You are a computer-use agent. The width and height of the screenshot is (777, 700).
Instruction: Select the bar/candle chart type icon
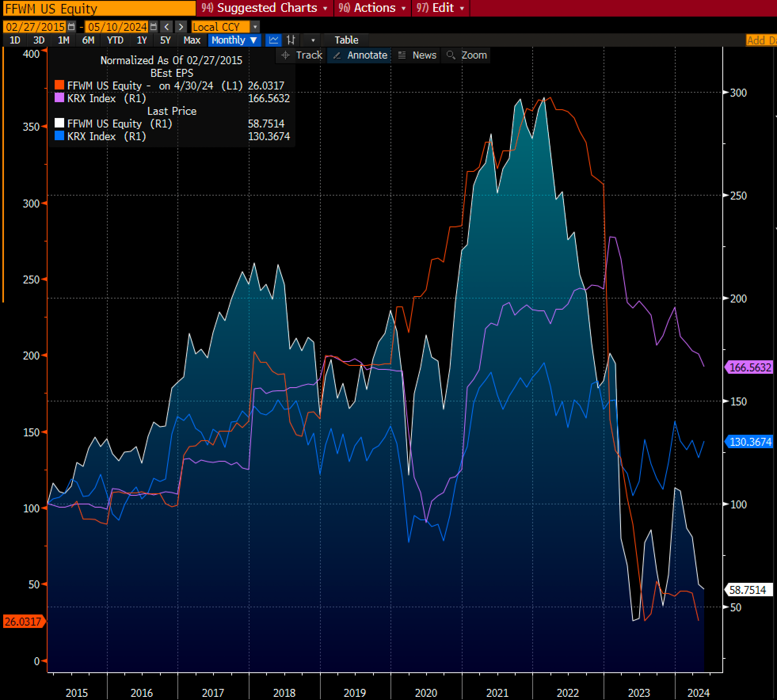[x=291, y=40]
